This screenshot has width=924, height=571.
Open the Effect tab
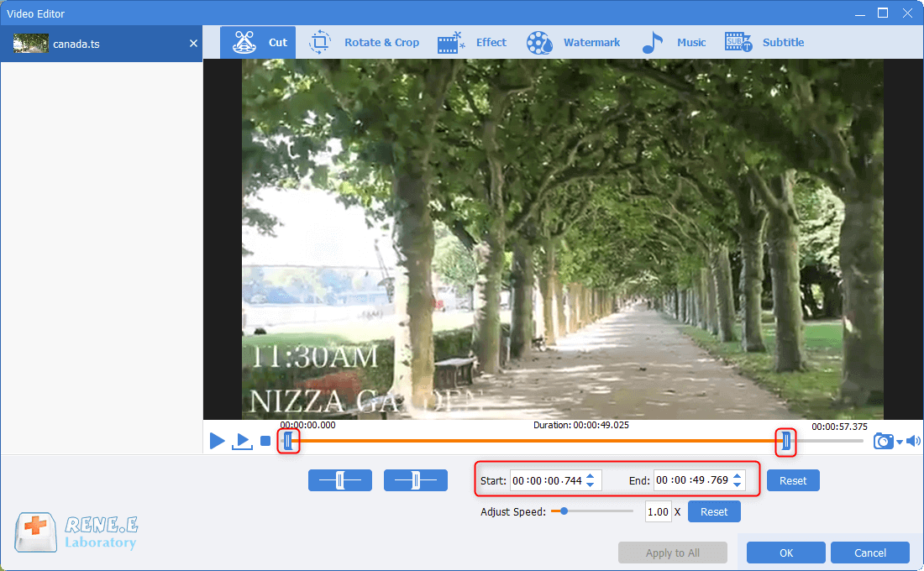[472, 43]
